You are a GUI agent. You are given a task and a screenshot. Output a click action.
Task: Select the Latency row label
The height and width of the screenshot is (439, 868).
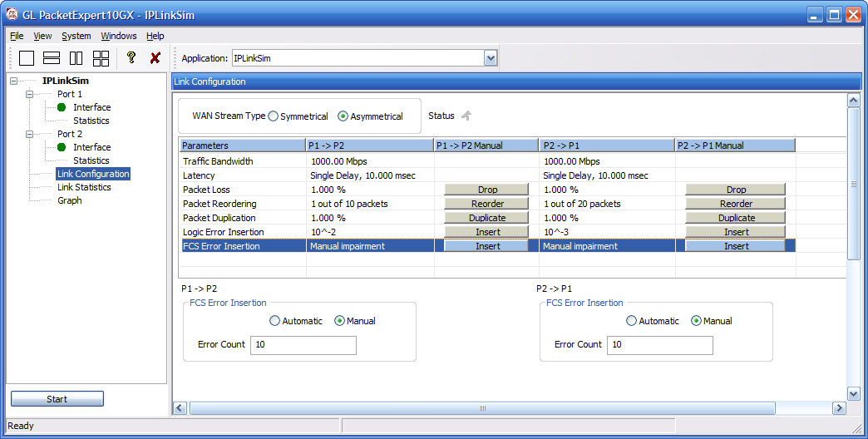(x=199, y=175)
